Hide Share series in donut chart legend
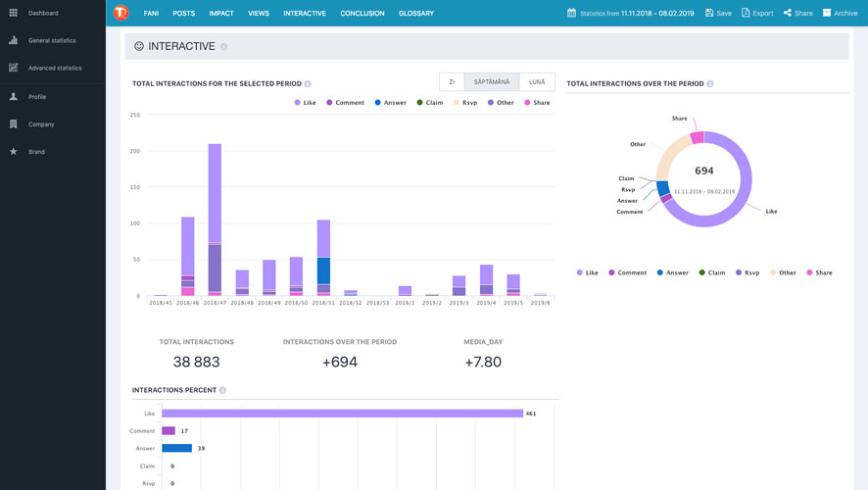 click(820, 272)
